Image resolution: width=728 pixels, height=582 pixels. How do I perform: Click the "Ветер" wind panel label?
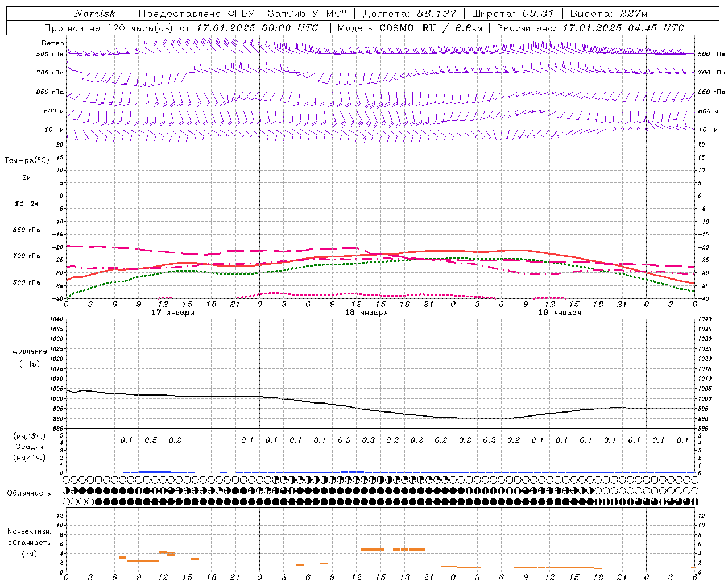click(x=53, y=43)
